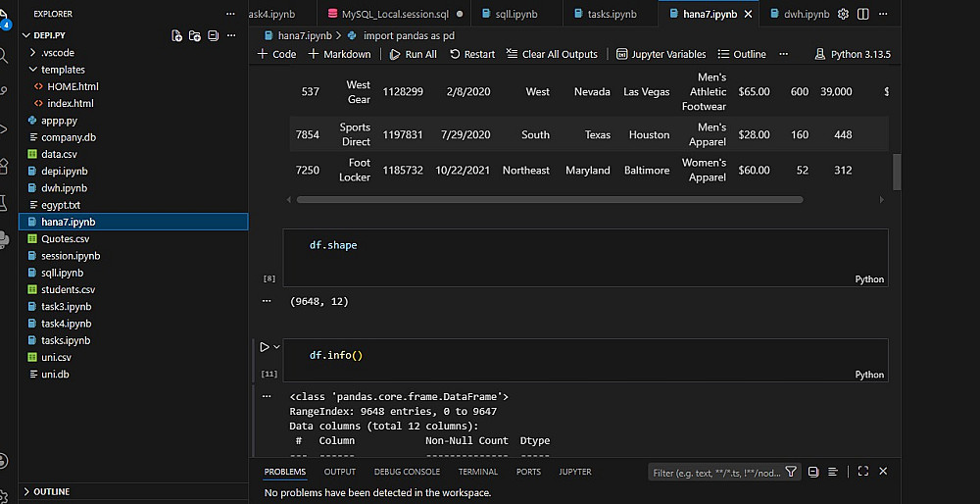The image size is (980, 504).
Task: Clear All Outputs of the notebook
Action: pos(552,54)
